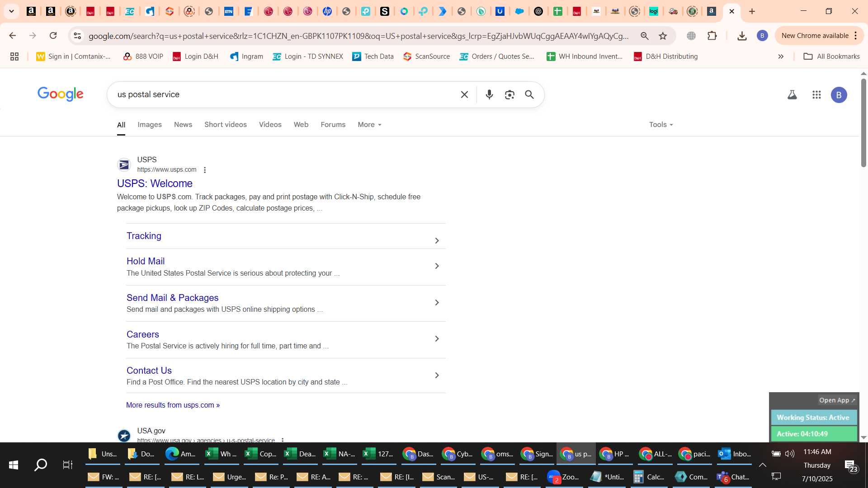
Task: Open Send Mail & Packages link
Action: point(172,298)
